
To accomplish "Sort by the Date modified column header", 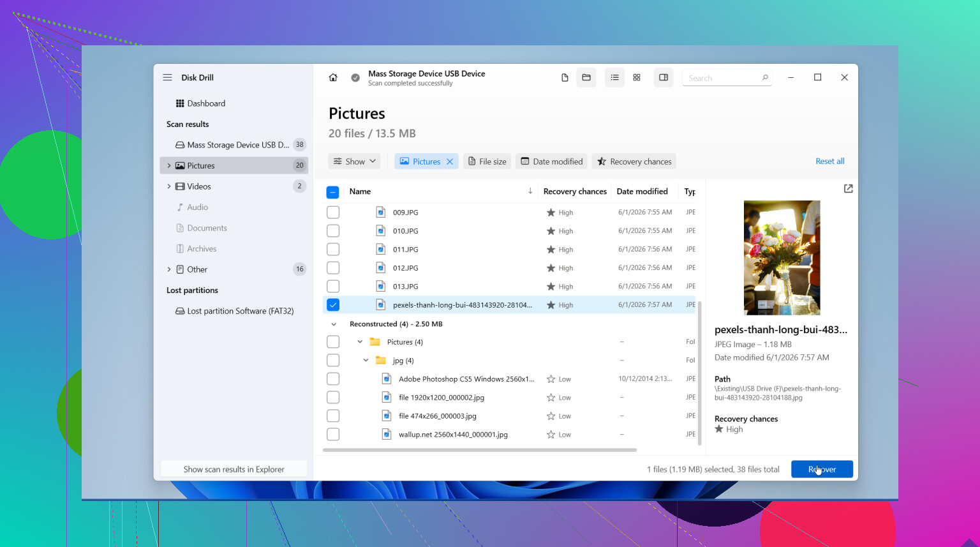I will click(642, 191).
